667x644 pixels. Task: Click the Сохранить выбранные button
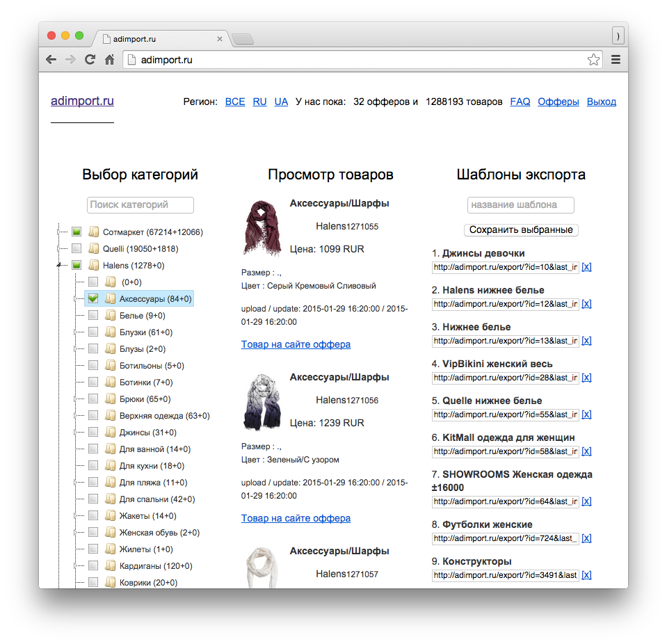pos(521,230)
